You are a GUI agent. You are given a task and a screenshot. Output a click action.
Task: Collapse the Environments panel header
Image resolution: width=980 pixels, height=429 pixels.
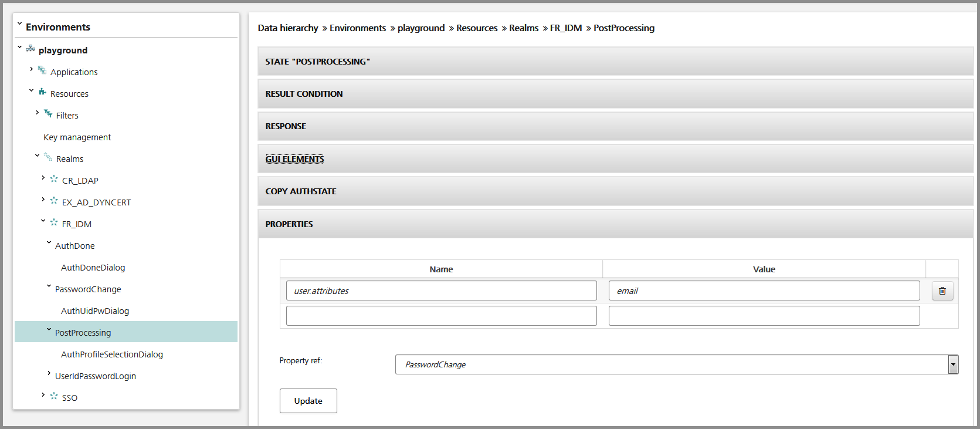pyautogui.click(x=19, y=25)
